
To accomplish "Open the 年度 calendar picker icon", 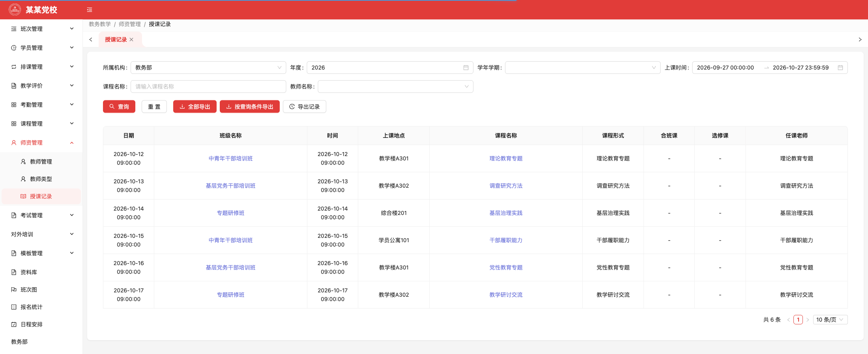I will 466,68.
